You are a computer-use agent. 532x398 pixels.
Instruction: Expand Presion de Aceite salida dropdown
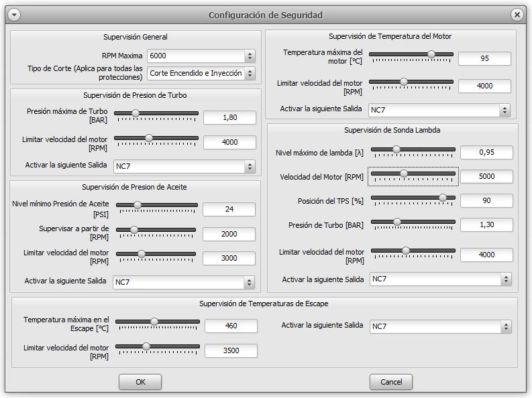183,282
